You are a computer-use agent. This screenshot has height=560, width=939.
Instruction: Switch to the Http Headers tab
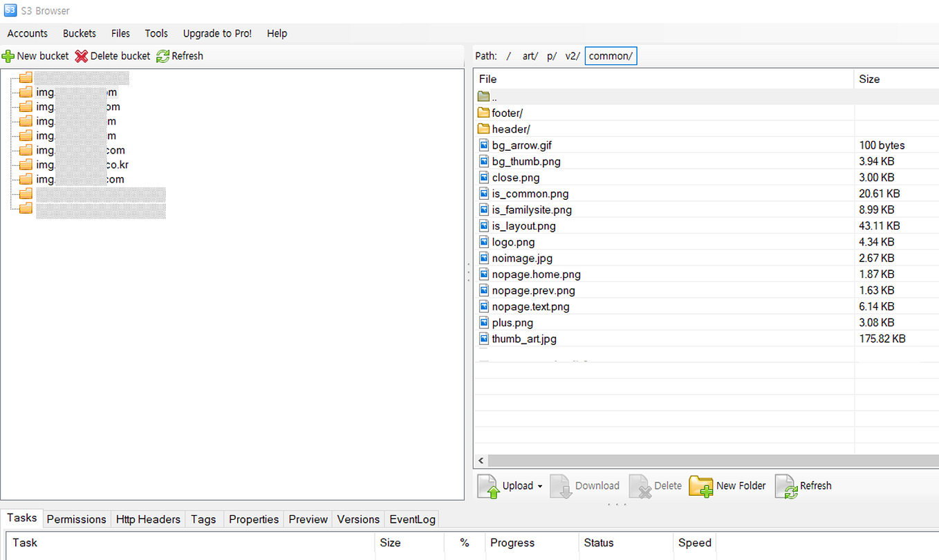(148, 519)
